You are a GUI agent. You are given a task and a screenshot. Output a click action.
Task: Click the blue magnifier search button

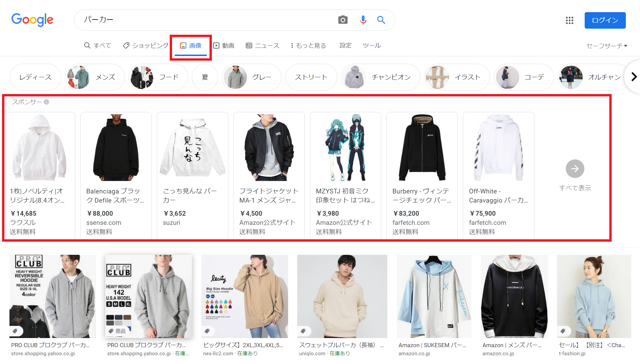pos(381,20)
